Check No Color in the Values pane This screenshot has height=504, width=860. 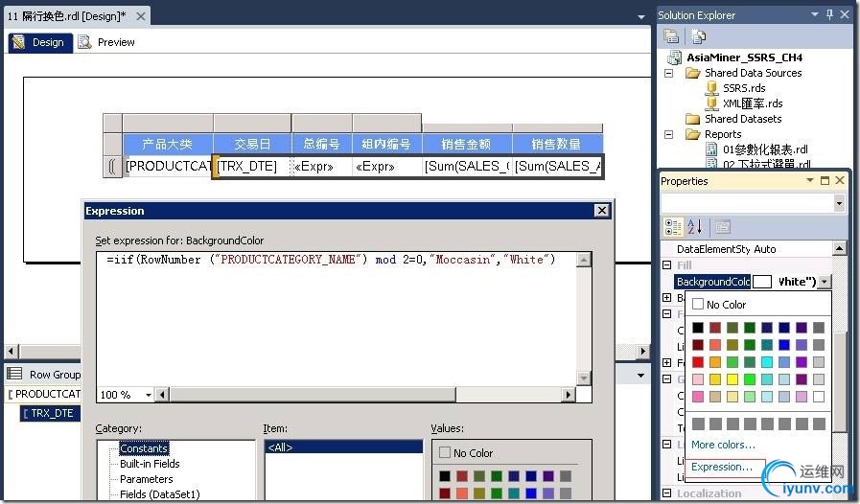pos(445,452)
